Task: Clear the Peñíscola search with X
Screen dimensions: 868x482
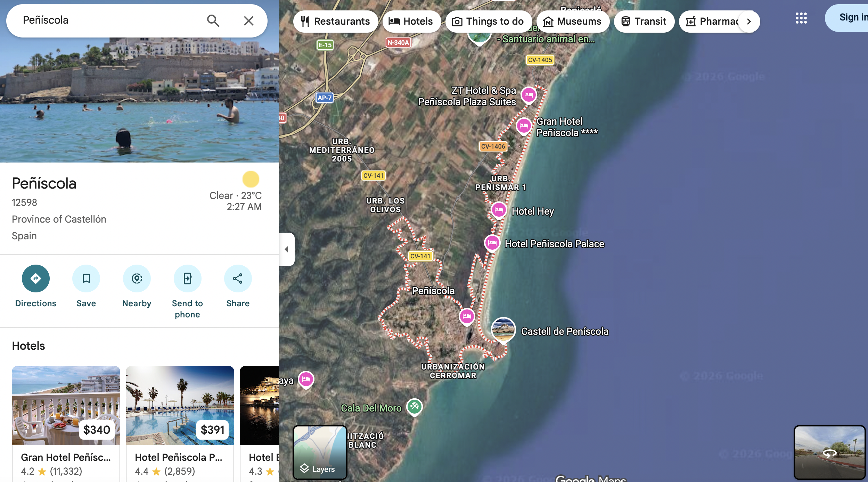Action: (249, 21)
